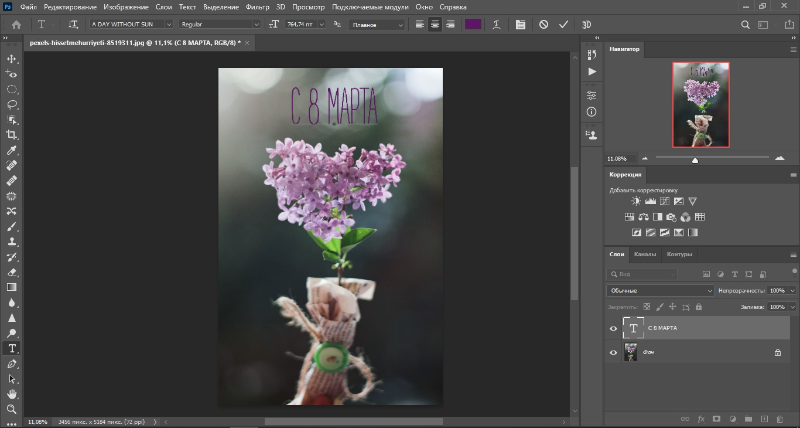Activate the Horizontal Type tool
800x428 pixels.
12,349
